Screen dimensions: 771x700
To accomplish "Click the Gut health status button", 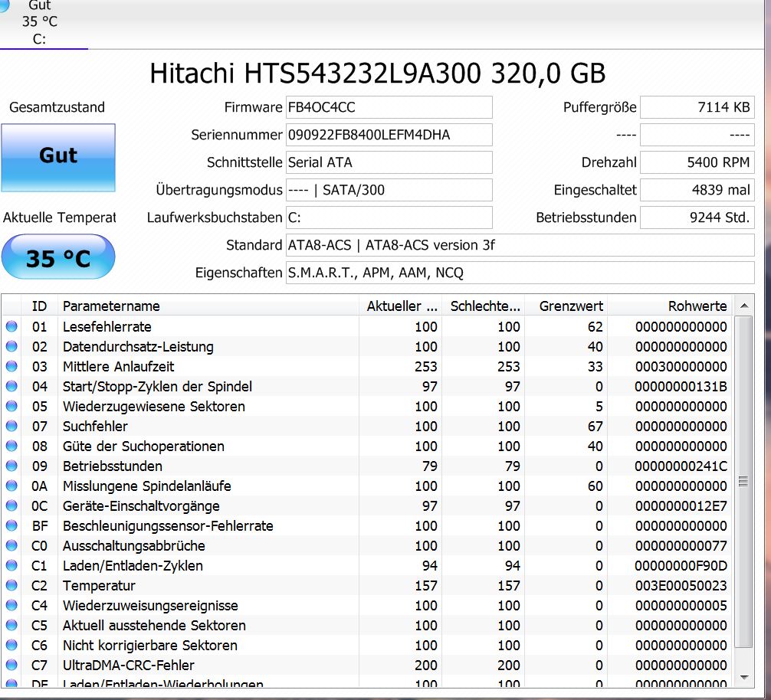I will [58, 157].
